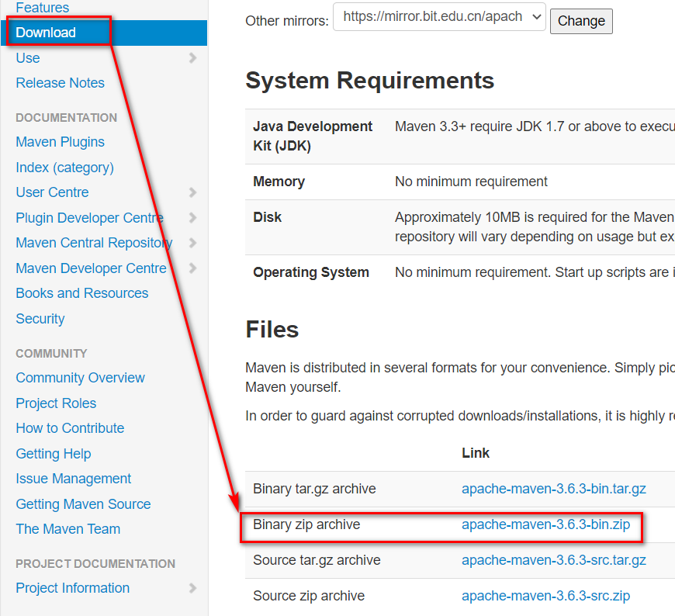Download apache-maven-3.6.3-bin.zip
Screen dimensions: 675x616
(546, 524)
